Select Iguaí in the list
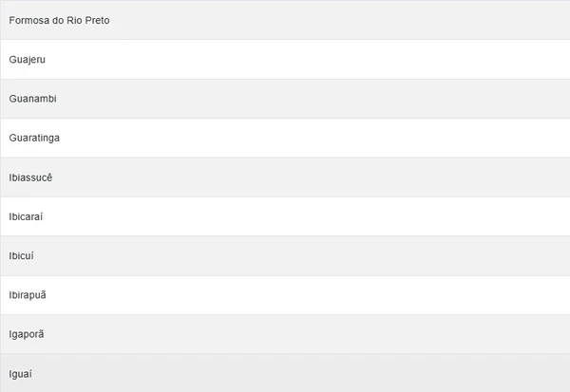The width and height of the screenshot is (570, 392). (285, 373)
